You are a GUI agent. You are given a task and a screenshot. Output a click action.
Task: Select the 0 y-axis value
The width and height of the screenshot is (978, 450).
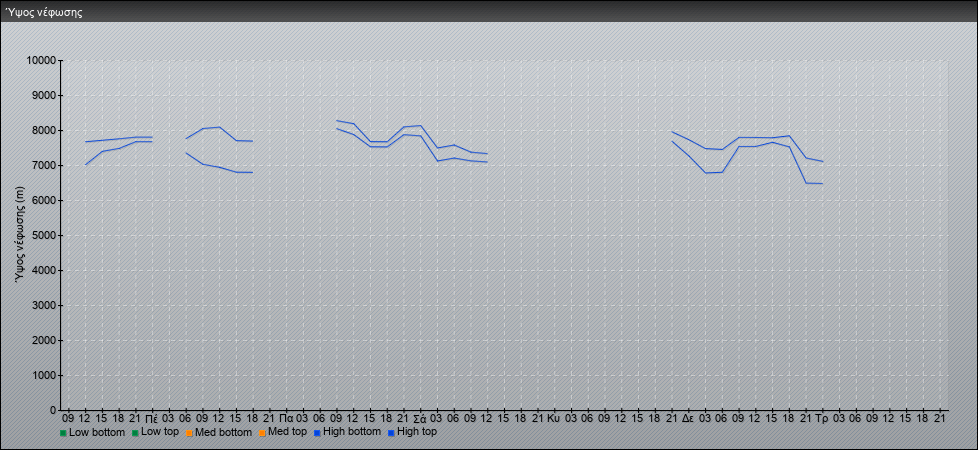tap(54, 410)
